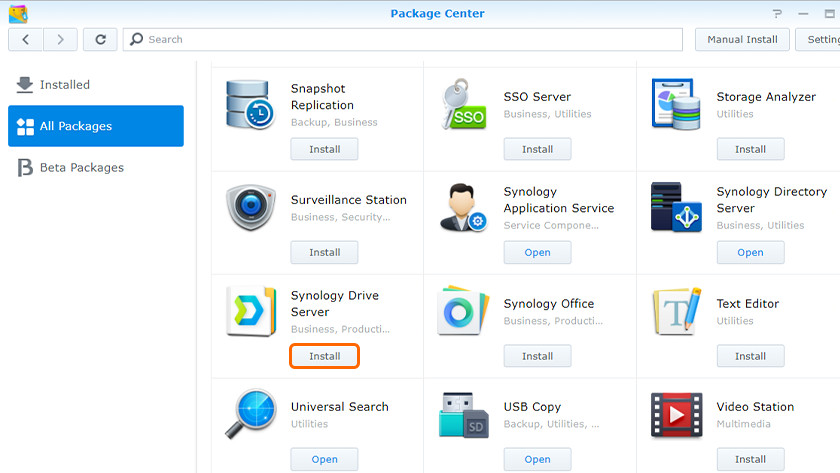Click the Synology Drive Server icon

tap(250, 311)
